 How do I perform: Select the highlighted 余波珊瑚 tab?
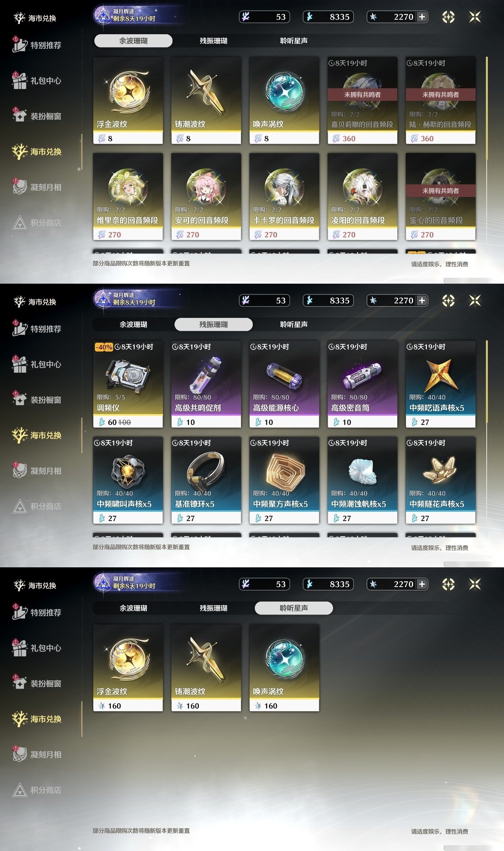click(133, 41)
